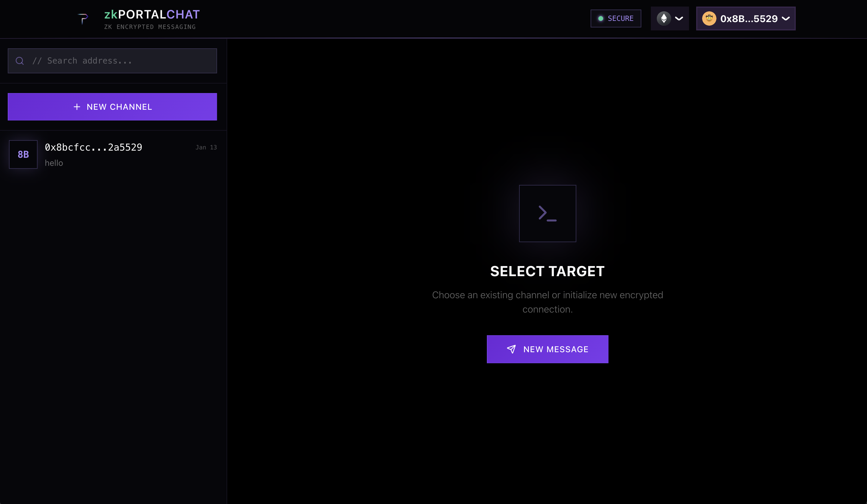Click the green secure status dot
Image resolution: width=867 pixels, height=504 pixels.
point(601,18)
